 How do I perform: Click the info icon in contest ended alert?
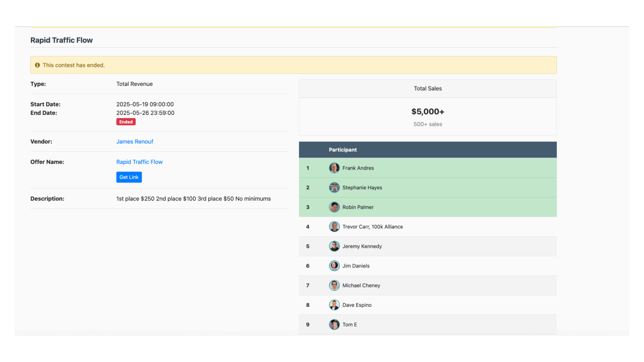click(37, 65)
